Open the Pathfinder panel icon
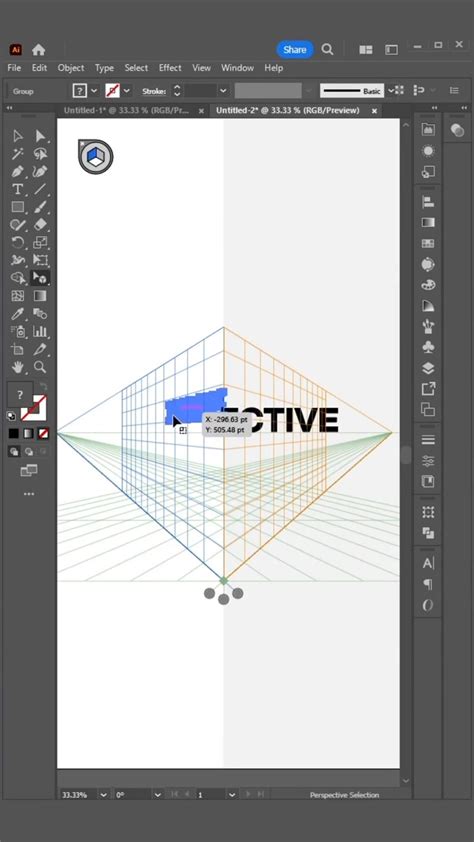Viewport: 474px width, 842px height. [428, 533]
